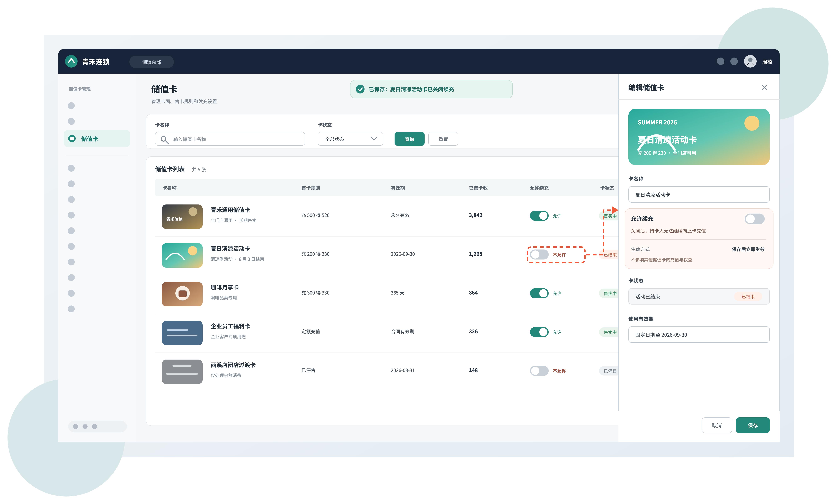Click the 共 5 张 count label
Screen dimensions: 836x504
(199, 169)
